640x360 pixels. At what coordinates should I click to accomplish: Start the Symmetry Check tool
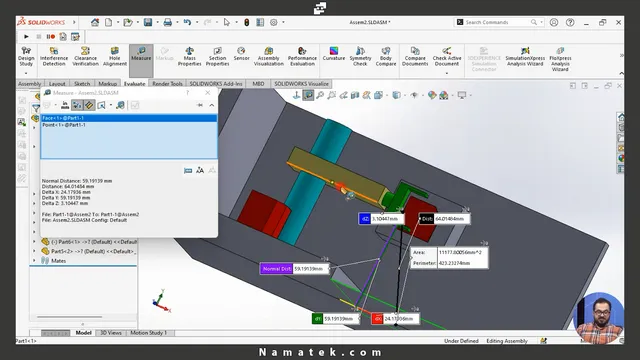click(360, 56)
